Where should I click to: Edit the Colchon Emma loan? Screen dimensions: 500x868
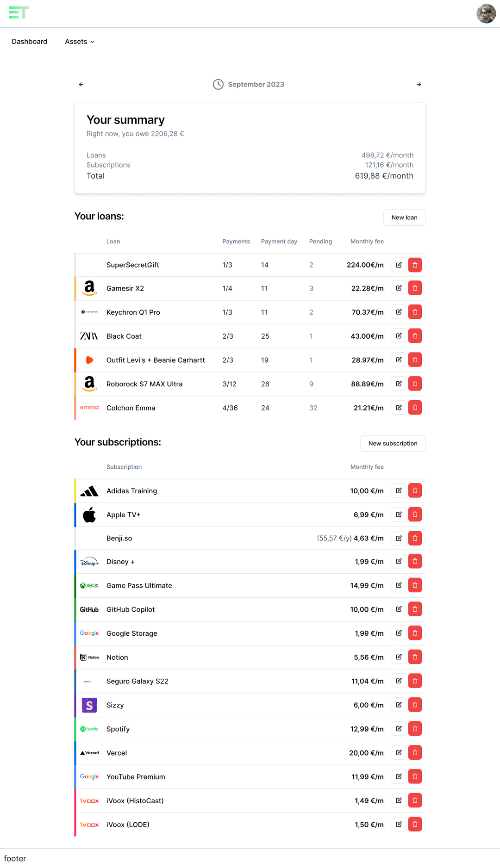399,408
